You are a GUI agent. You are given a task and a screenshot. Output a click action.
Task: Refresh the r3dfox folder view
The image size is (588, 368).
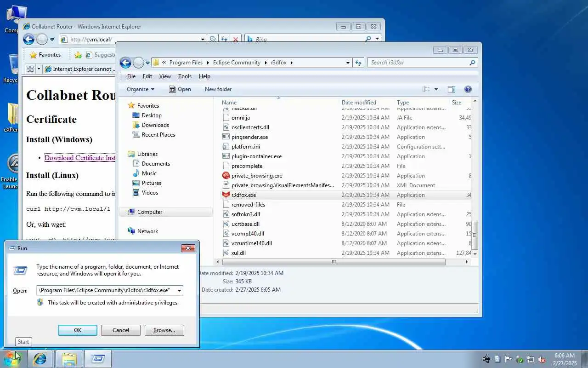(x=359, y=63)
